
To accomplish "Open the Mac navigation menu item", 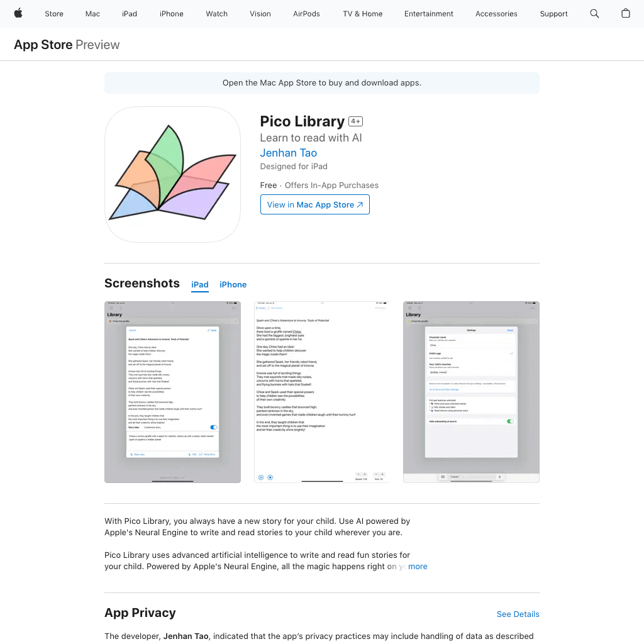I will click(92, 13).
